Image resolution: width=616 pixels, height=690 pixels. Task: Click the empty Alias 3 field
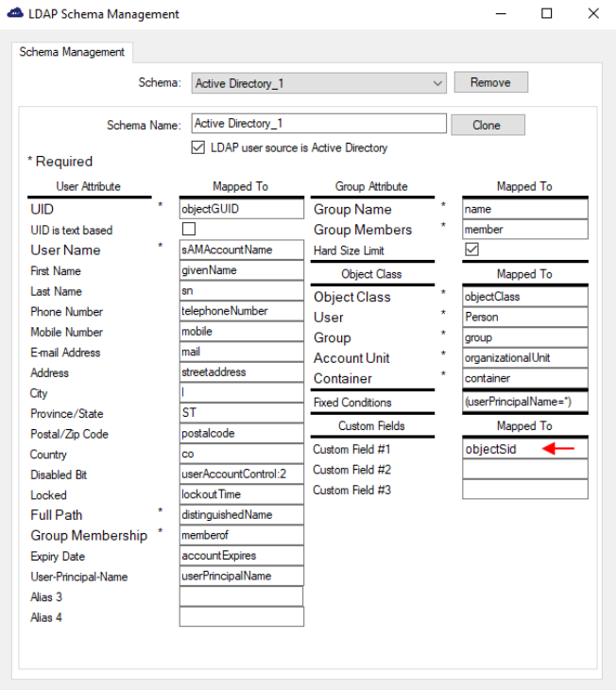pos(241,596)
